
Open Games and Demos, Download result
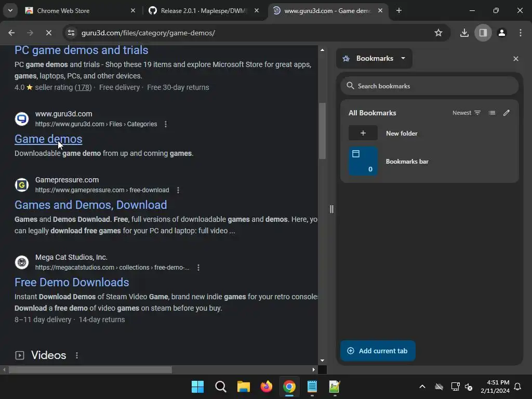pos(90,205)
